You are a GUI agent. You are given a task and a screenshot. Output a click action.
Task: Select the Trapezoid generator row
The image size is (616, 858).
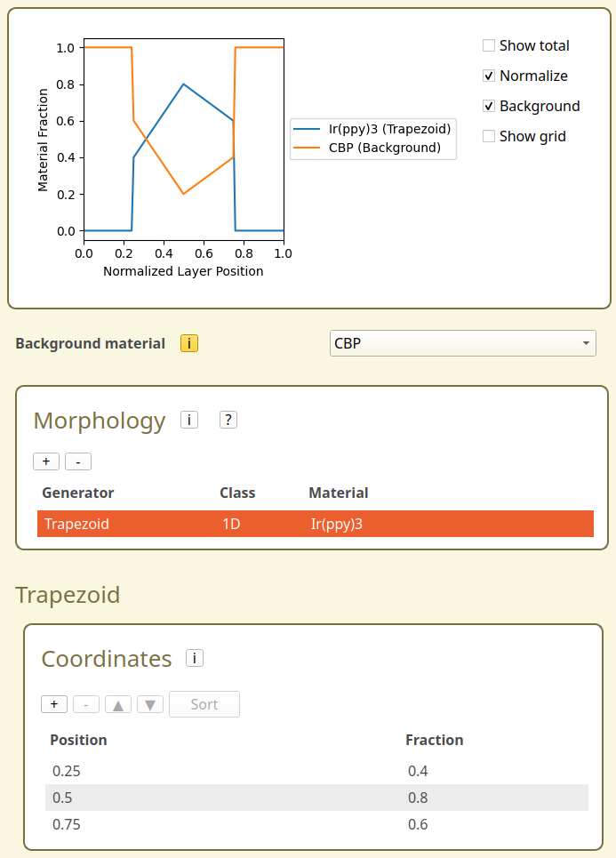[x=315, y=524]
